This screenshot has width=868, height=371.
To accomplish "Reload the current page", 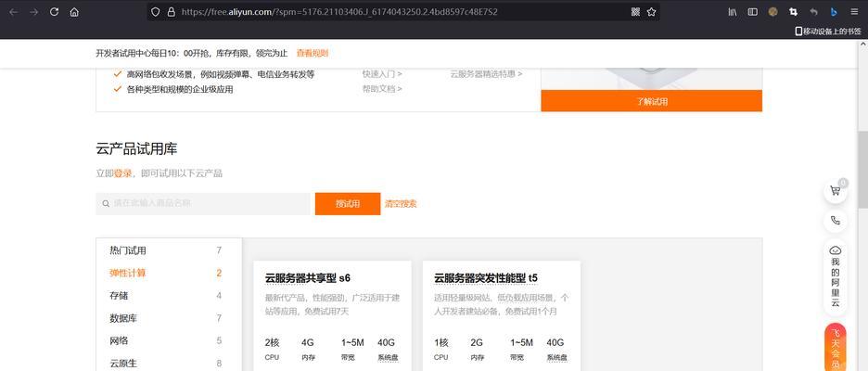I will (x=54, y=12).
